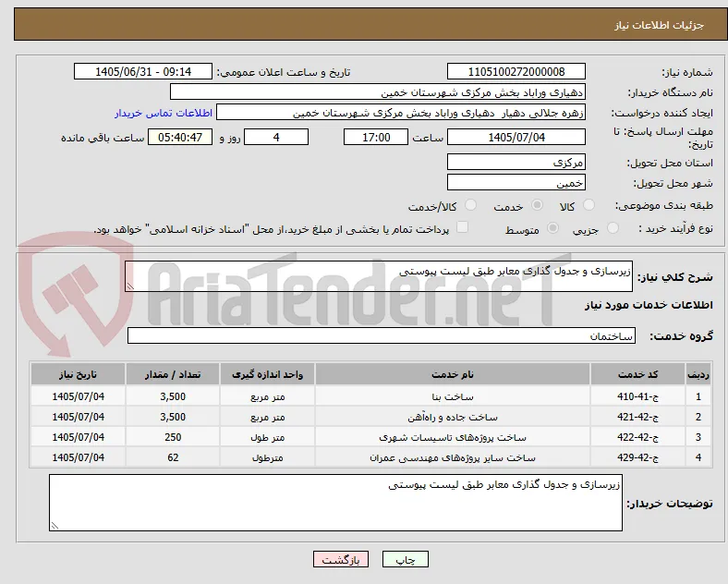728x584 pixels.
Task: Click service code ج-42-429
Action: (637, 457)
